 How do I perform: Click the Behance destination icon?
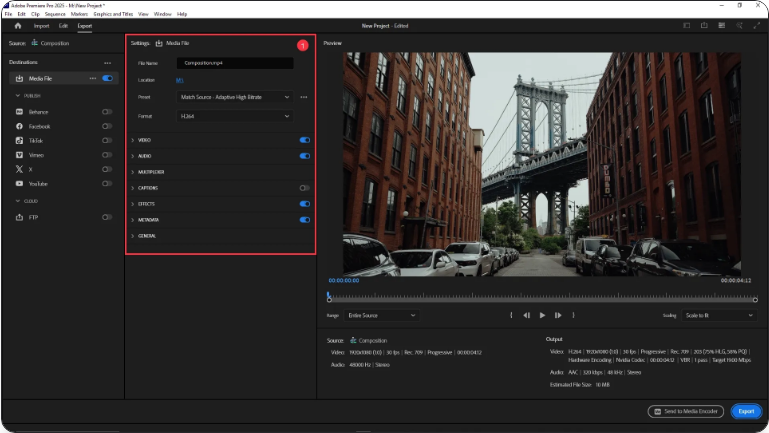pyautogui.click(x=20, y=112)
